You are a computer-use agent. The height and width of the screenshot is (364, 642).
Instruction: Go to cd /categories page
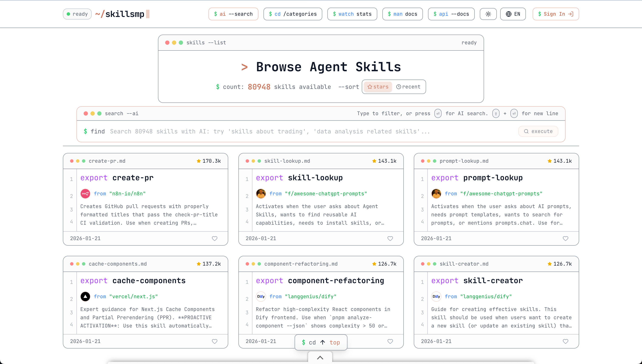coord(293,14)
